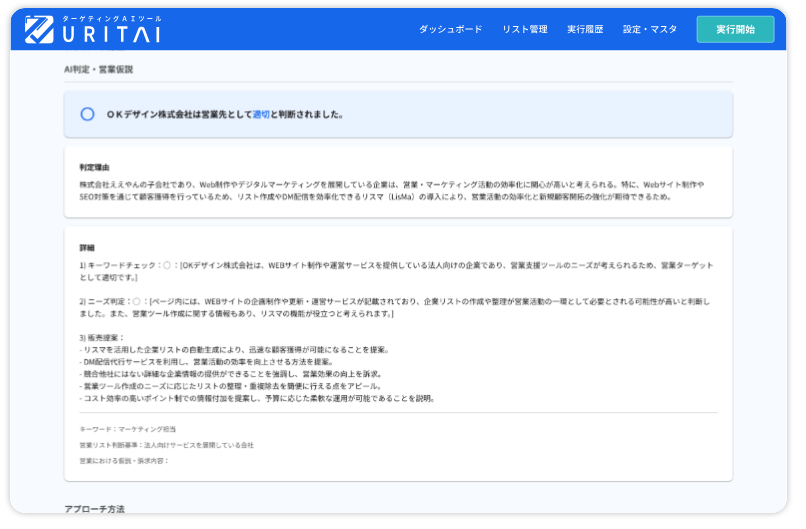Select the コスト効率の高いポイント制 proposal line
Viewport: 806px width, 529px height.
258,398
